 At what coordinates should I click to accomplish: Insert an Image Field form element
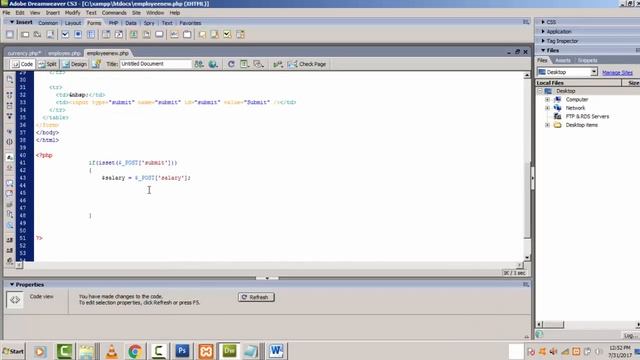(x=133, y=35)
